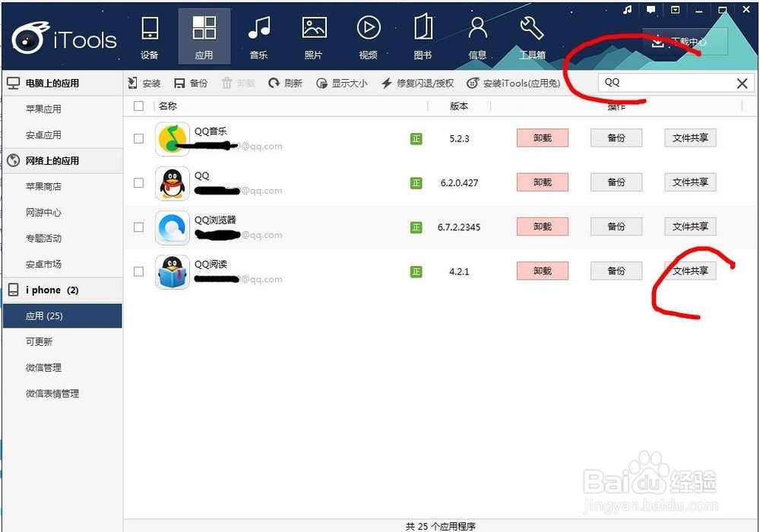Open 文件共享 for QQ浏览器
Image resolution: width=760 pixels, height=532 pixels.
[x=689, y=226]
